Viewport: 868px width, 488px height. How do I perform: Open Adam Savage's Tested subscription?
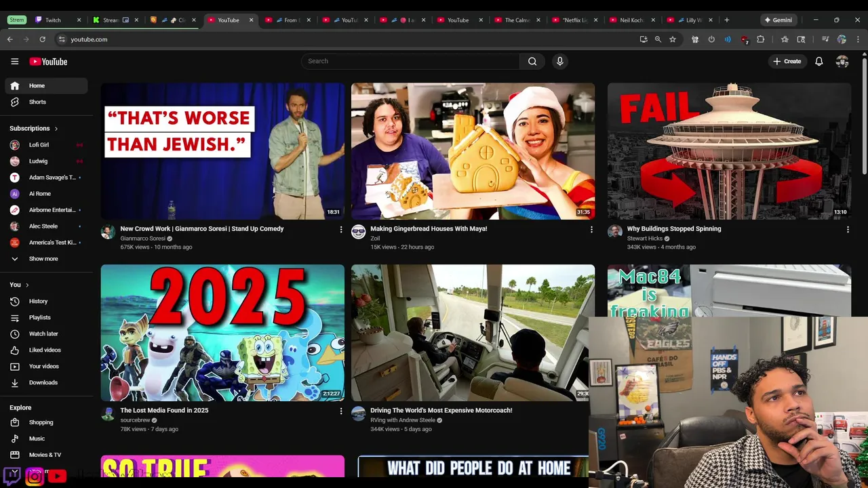coord(46,177)
